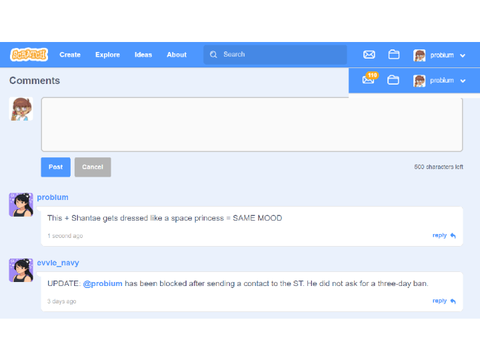The image size is (480, 360).
Task: Open the Explore menu item
Action: click(107, 55)
